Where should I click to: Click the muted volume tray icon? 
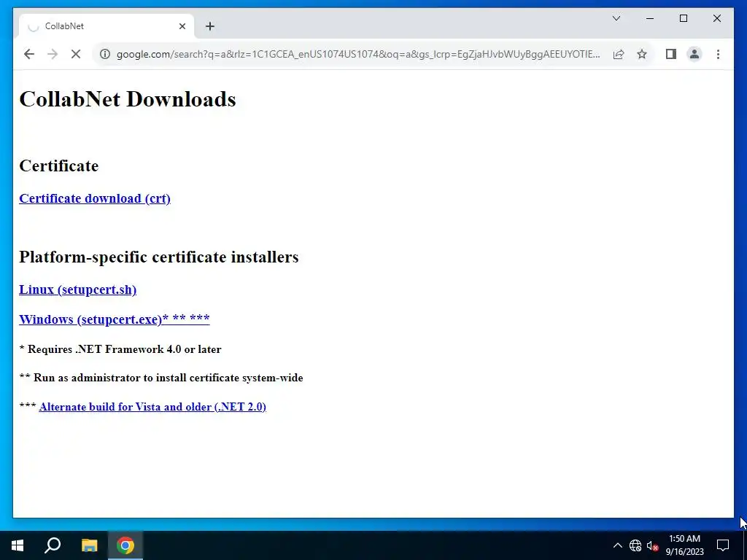point(653,545)
